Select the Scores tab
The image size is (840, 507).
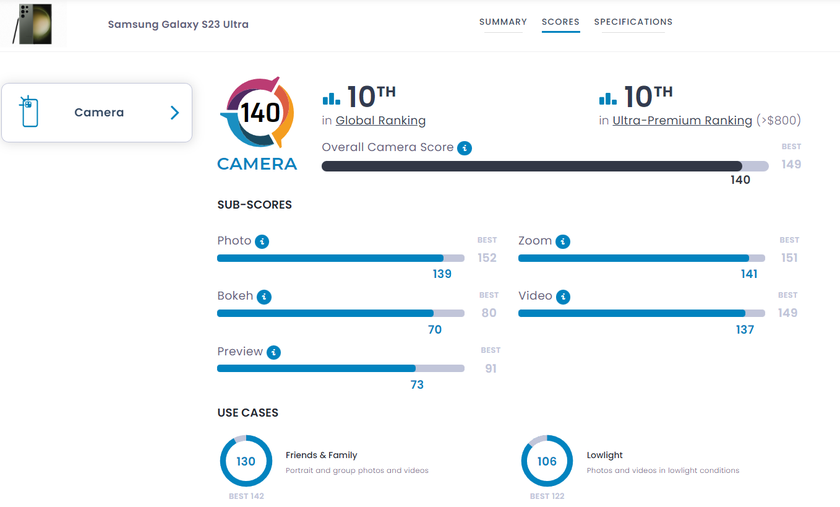tap(561, 22)
